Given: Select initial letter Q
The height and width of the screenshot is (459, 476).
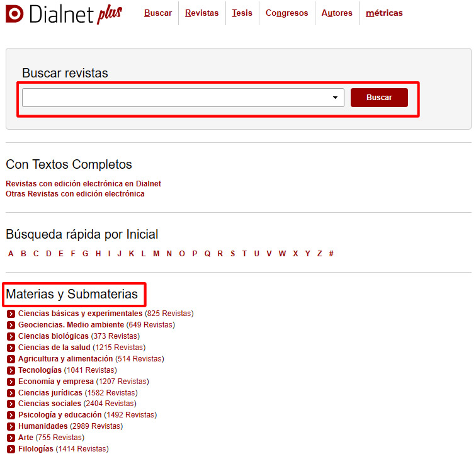Looking at the screenshot, I should coord(207,254).
